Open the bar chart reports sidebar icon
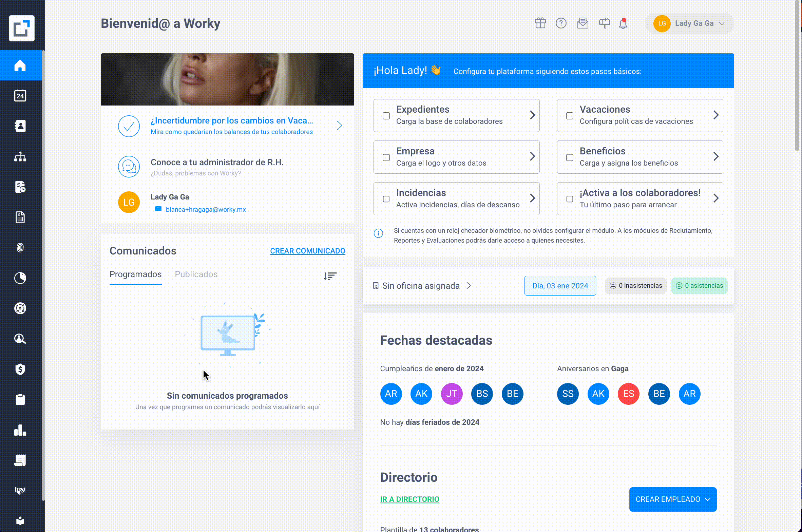 [x=20, y=430]
